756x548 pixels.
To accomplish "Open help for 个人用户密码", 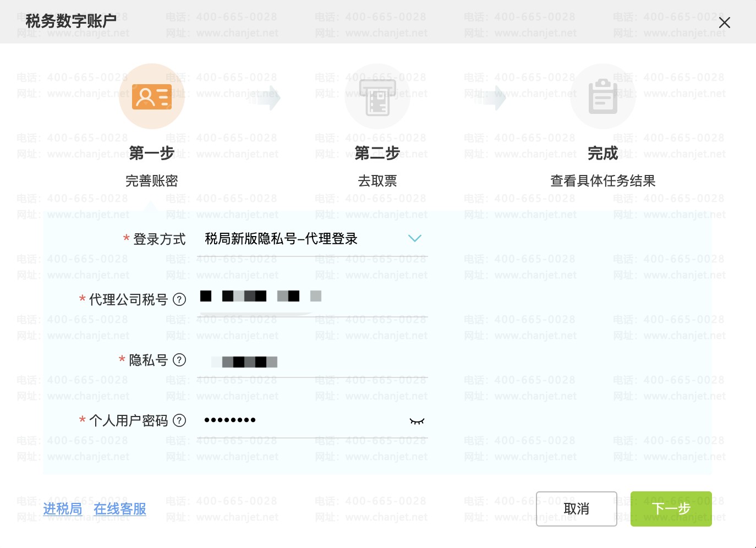I will [179, 420].
